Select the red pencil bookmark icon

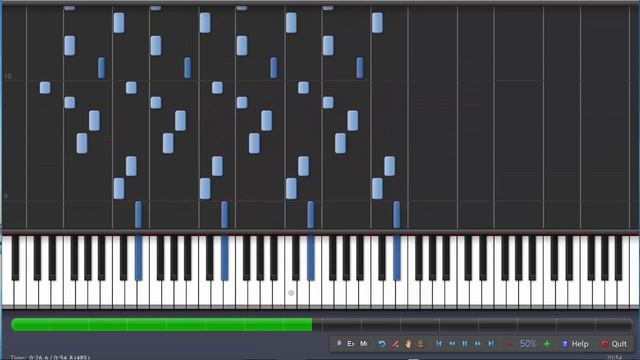pos(395,344)
